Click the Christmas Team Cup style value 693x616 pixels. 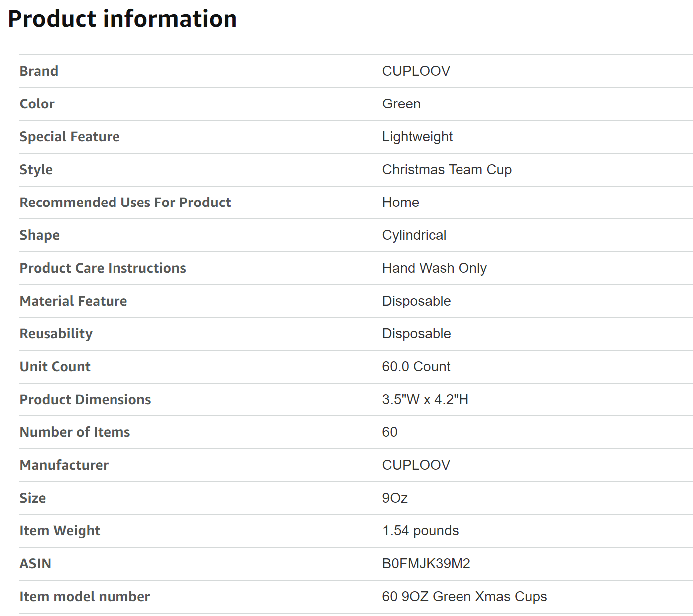tap(447, 170)
